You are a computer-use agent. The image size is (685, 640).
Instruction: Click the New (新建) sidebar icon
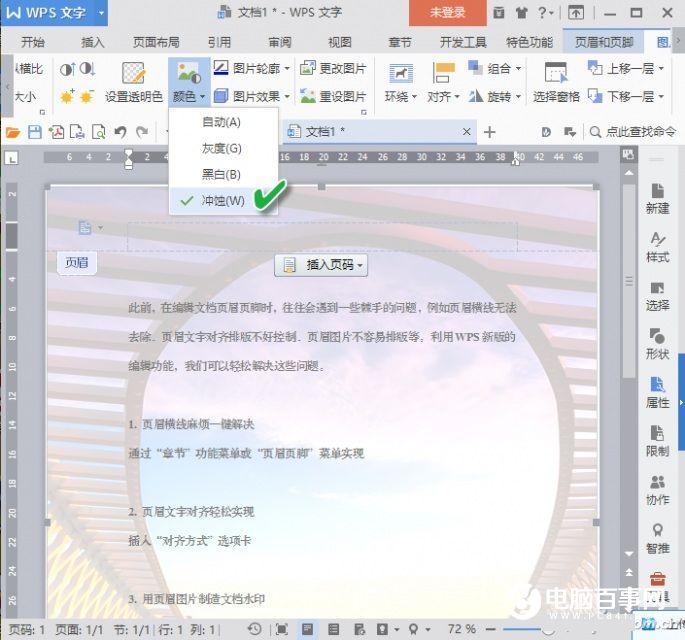(657, 199)
